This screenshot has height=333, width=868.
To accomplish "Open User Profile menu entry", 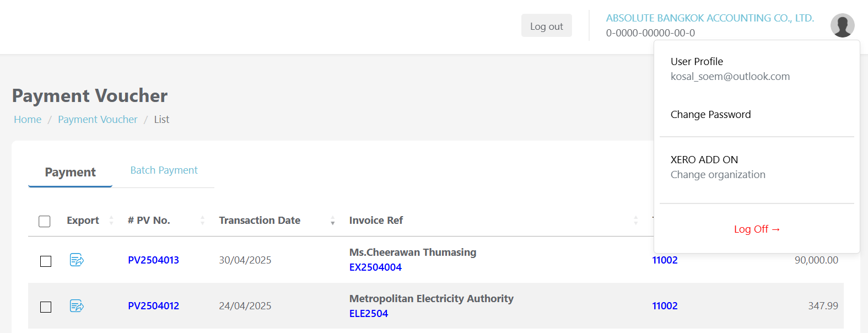I will tap(697, 62).
